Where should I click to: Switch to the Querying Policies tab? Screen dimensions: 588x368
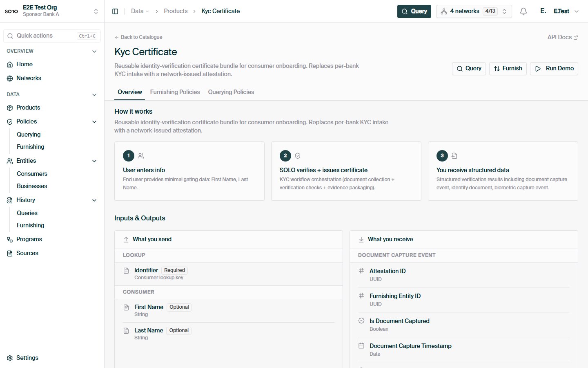(x=231, y=92)
